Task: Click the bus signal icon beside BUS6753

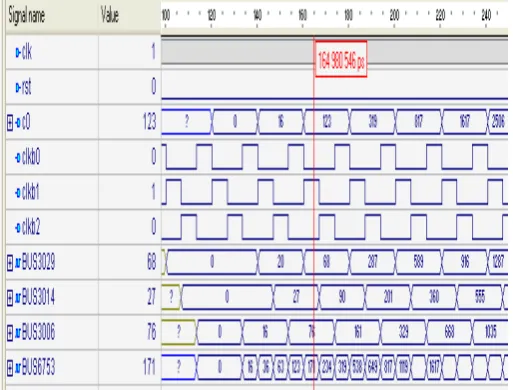Action: pos(18,367)
